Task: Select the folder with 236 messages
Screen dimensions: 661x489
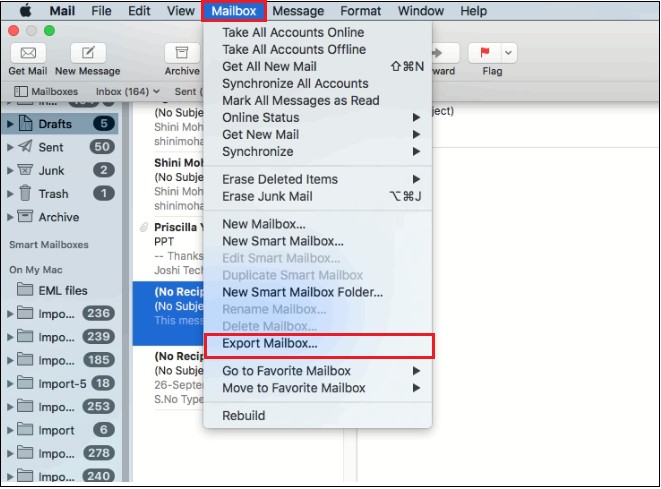Action: 59,314
